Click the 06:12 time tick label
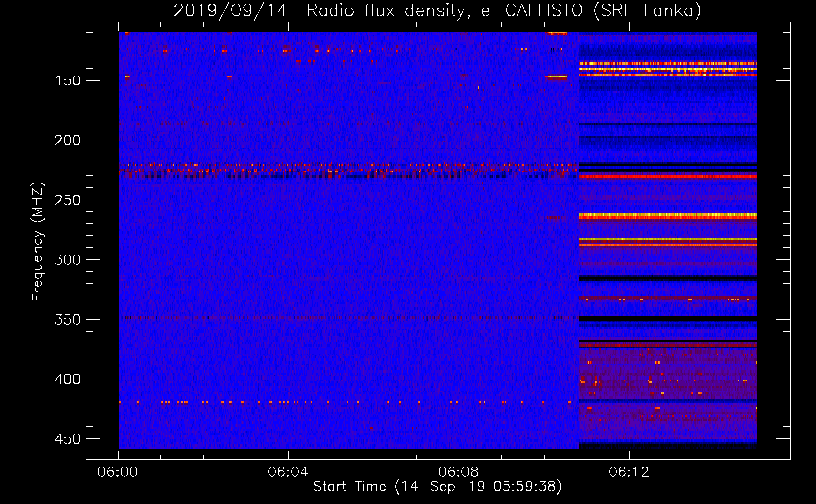The width and height of the screenshot is (816, 504). point(629,472)
